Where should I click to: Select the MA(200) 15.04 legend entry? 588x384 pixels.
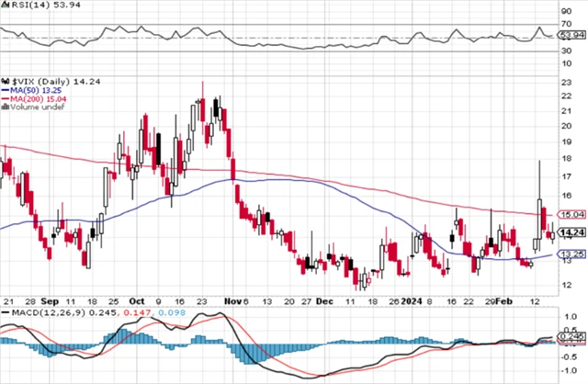[x=38, y=99]
